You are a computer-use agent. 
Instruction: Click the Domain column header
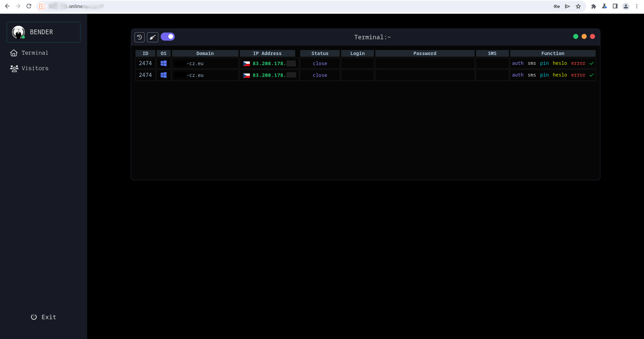pyautogui.click(x=205, y=53)
